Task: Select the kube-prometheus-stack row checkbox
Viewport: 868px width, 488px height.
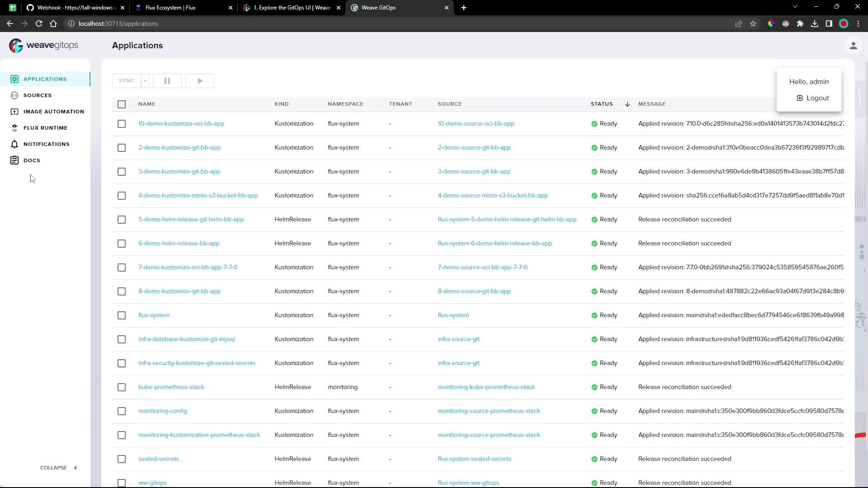Action: click(122, 387)
